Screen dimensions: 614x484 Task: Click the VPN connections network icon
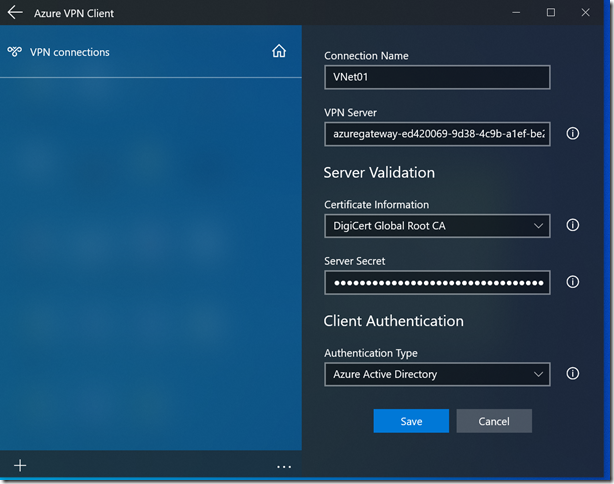[14, 52]
